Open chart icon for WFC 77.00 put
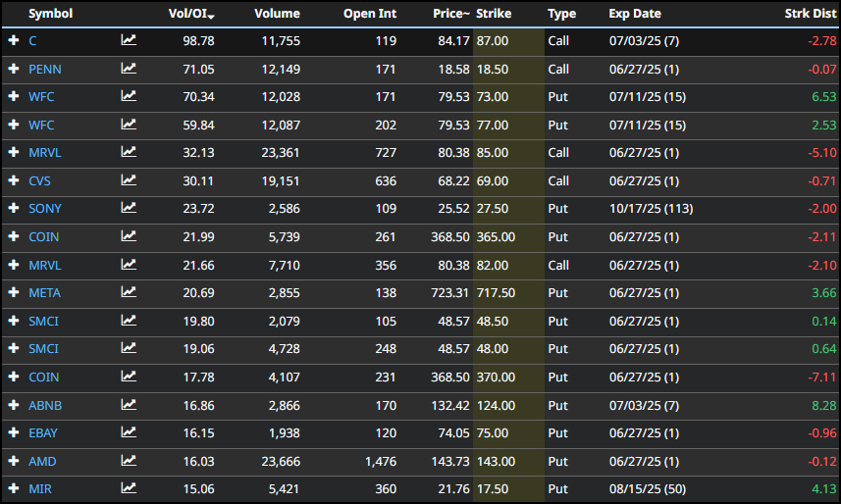This screenshot has height=504, width=841. coord(129,125)
